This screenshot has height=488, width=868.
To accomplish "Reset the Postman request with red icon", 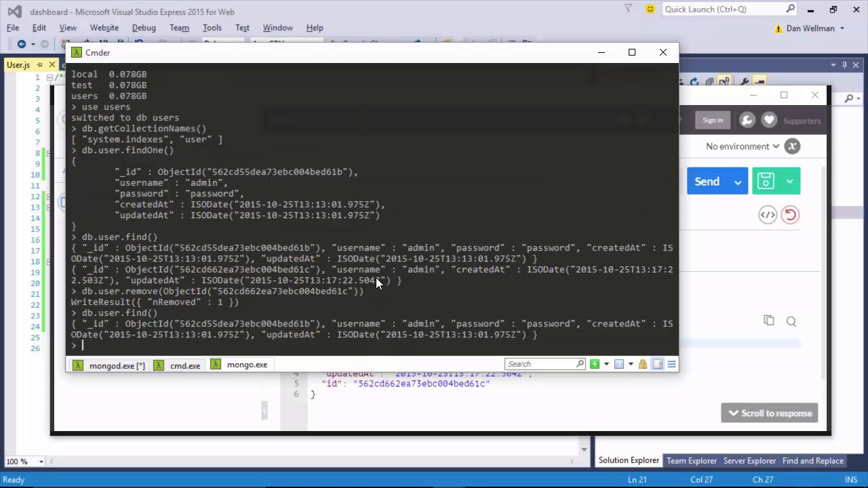I will pos(790,215).
